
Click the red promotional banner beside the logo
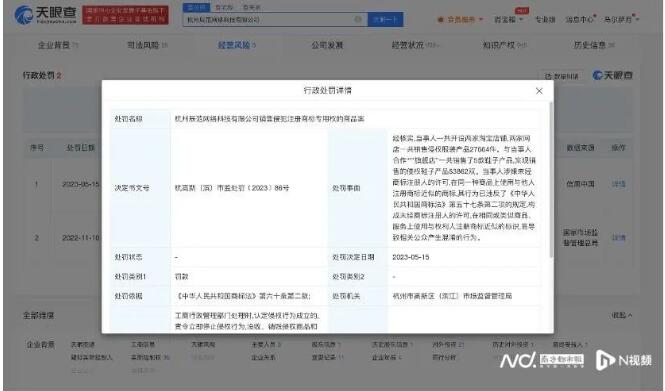[125, 15]
